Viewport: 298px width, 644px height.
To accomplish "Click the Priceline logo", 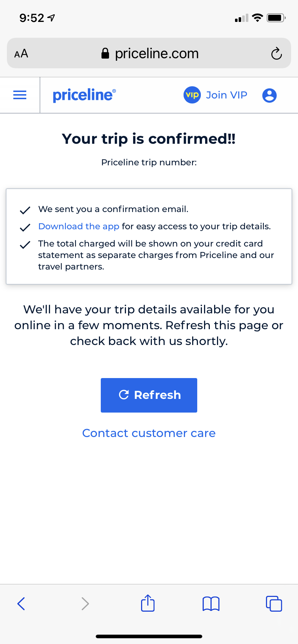I will click(x=84, y=95).
